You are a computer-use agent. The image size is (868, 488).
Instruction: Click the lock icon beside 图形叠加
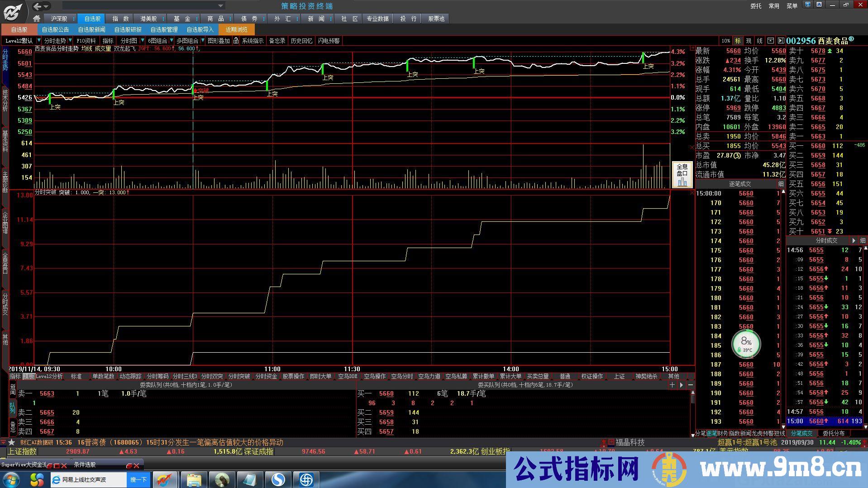pos(236,41)
